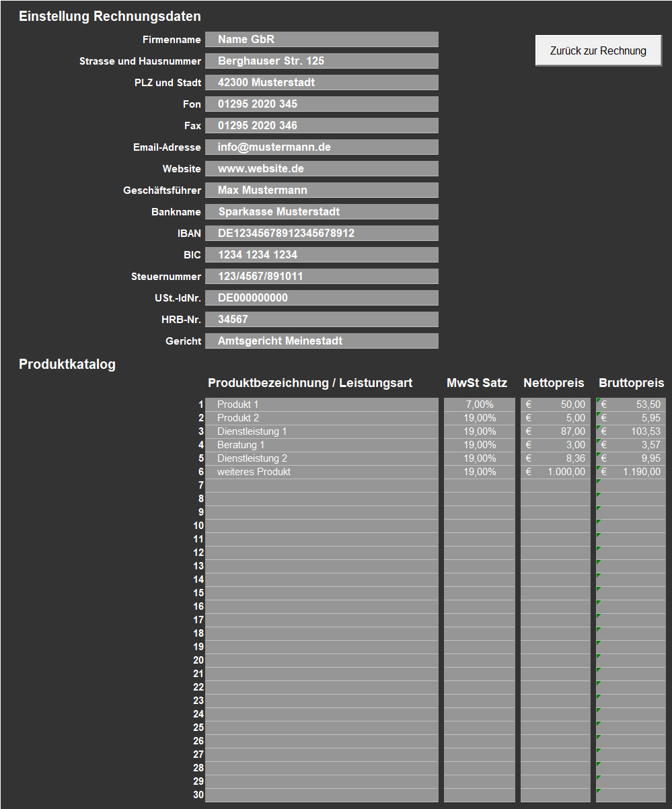This screenshot has width=672, height=809.
Task: Select the PLZ und Stadt field
Action: (x=322, y=83)
